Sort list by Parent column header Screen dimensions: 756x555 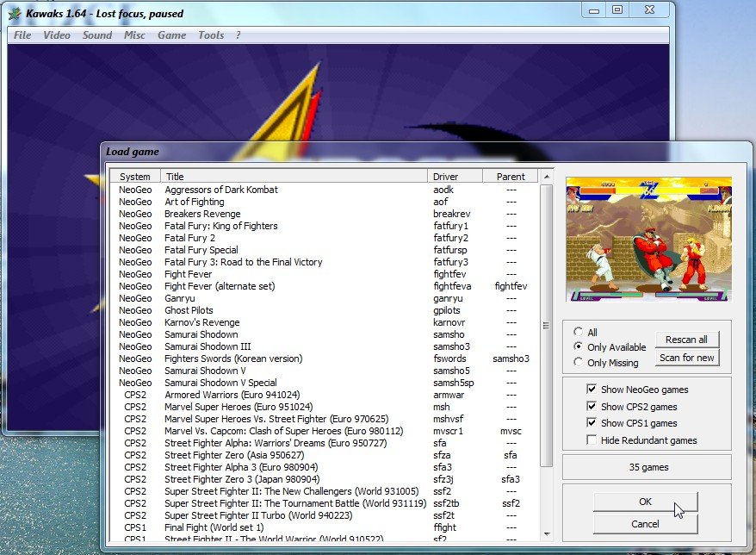[x=511, y=177]
